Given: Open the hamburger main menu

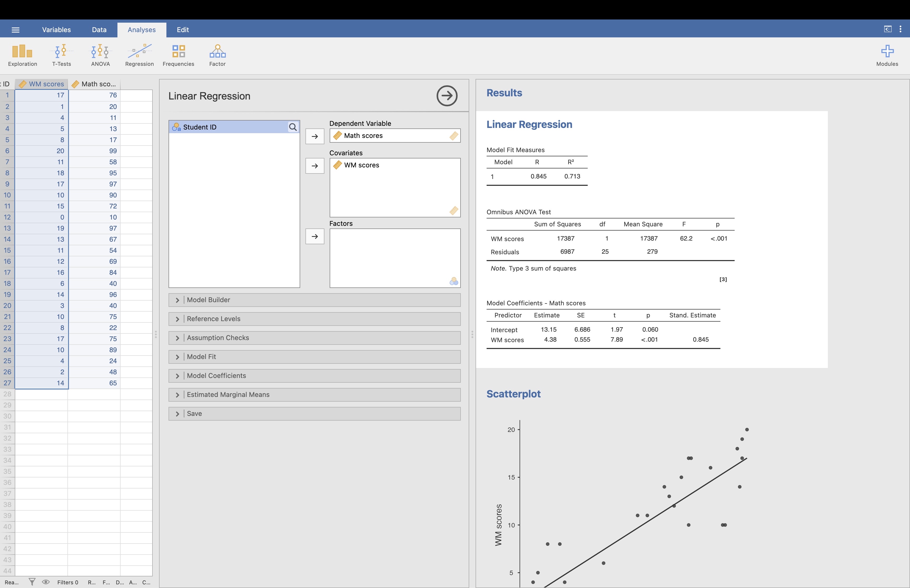Looking at the screenshot, I should pos(15,30).
